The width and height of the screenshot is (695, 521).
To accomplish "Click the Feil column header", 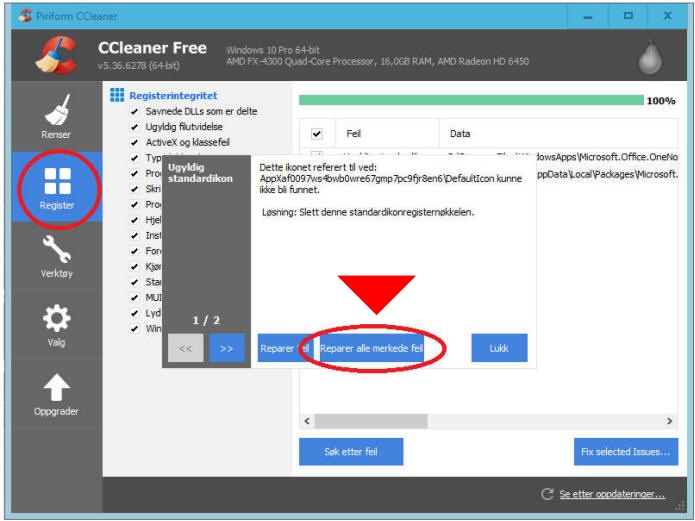I will click(387, 133).
